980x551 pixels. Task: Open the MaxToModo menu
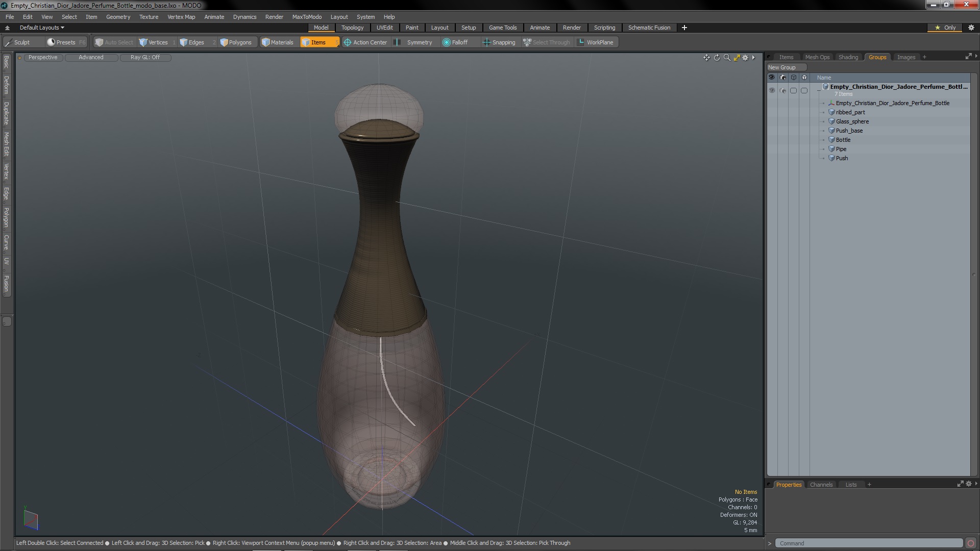tap(307, 17)
